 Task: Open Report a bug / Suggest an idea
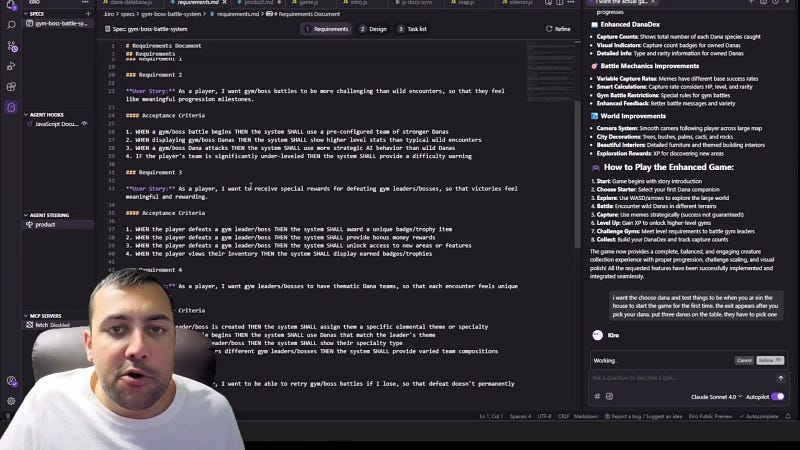click(643, 416)
